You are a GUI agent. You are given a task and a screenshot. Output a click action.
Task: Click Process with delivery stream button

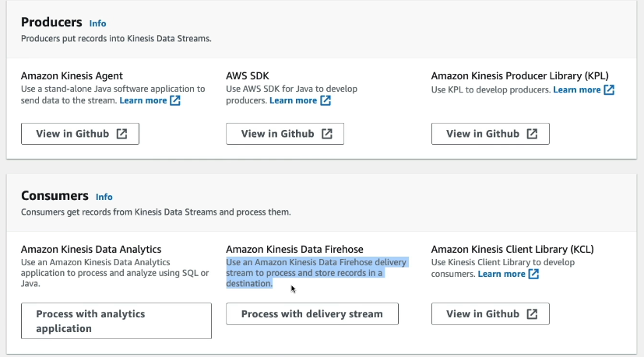point(312,314)
